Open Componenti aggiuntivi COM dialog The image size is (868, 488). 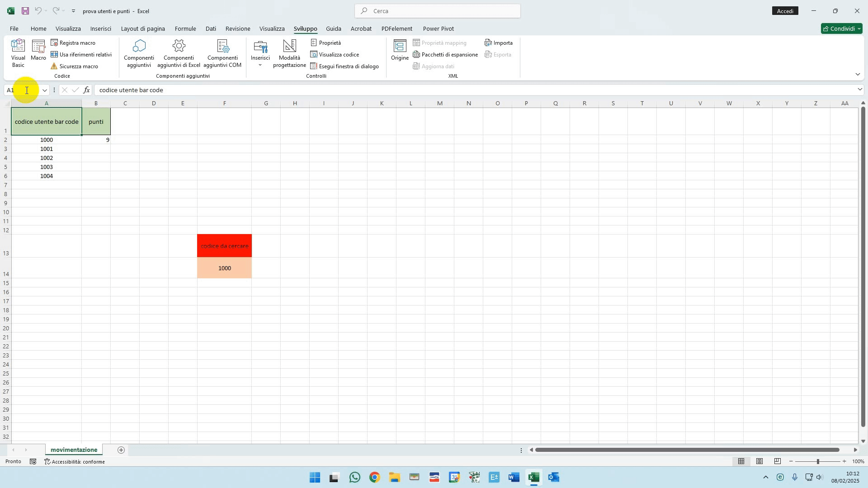tap(222, 53)
